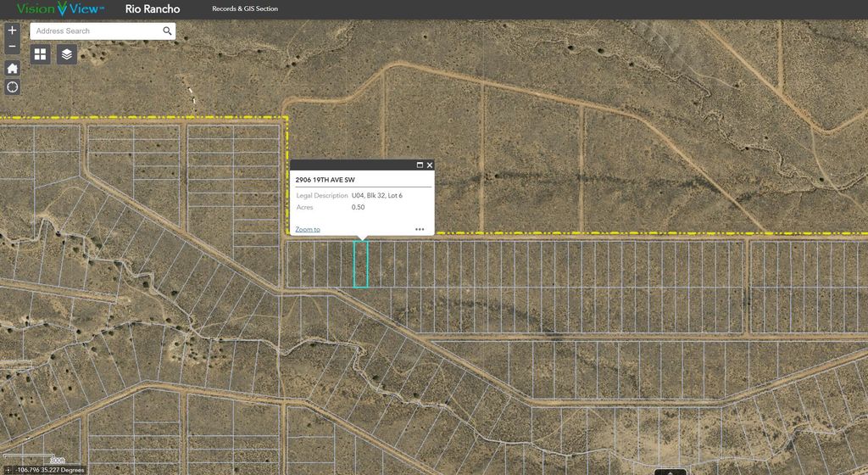Click legal description U04, Blk 32, Lot 6
The image size is (868, 475).
coord(377,195)
